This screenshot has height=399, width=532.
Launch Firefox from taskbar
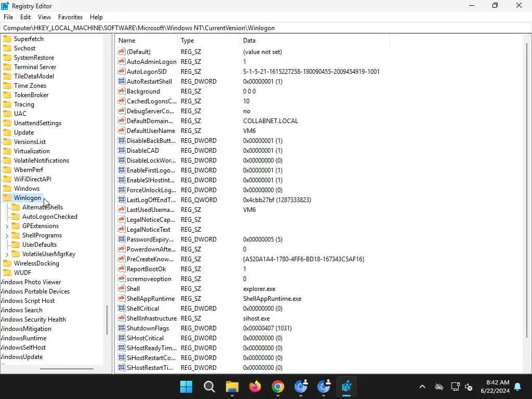255,387
